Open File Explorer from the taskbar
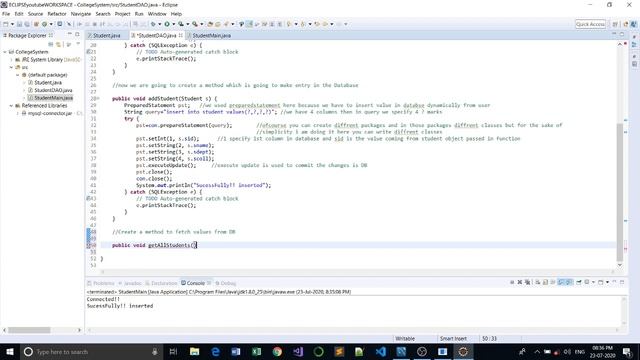 point(195,351)
